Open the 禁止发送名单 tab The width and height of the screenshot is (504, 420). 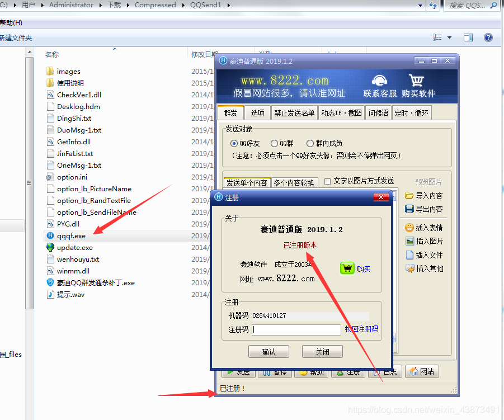click(x=294, y=113)
